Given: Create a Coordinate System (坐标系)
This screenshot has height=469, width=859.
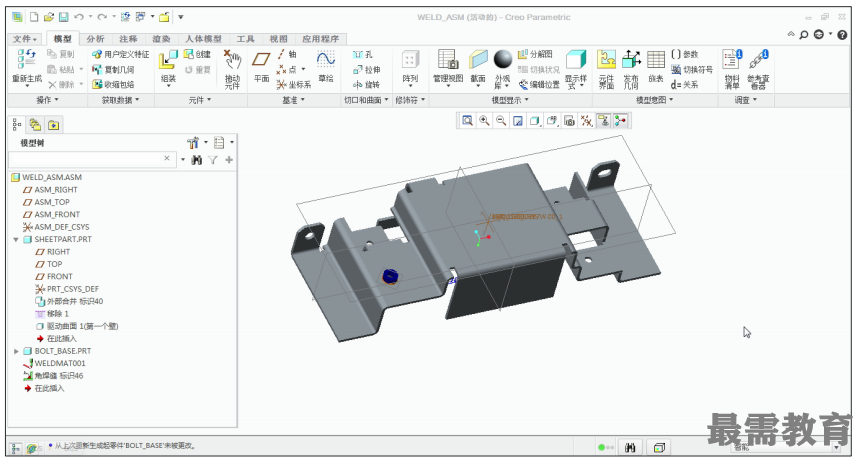Looking at the screenshot, I should (294, 84).
